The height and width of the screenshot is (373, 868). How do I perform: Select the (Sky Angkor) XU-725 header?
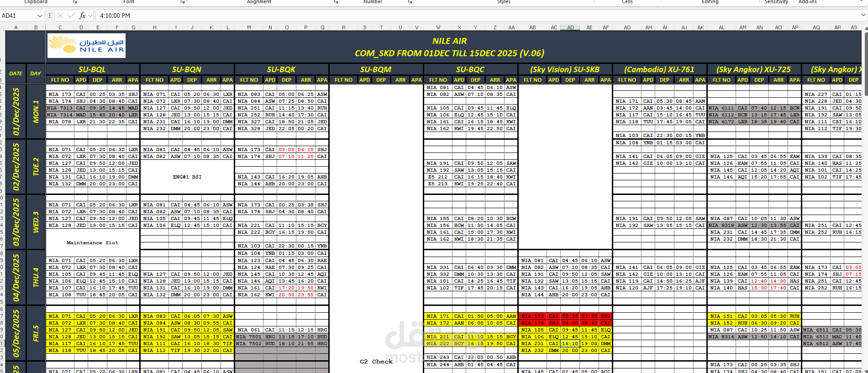tap(754, 69)
